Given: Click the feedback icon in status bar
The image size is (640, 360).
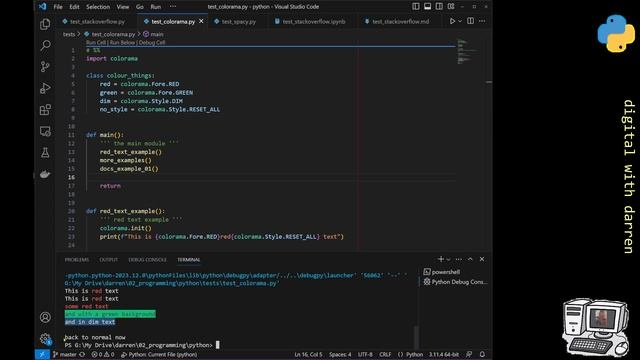Looking at the screenshot, I should [469, 355].
